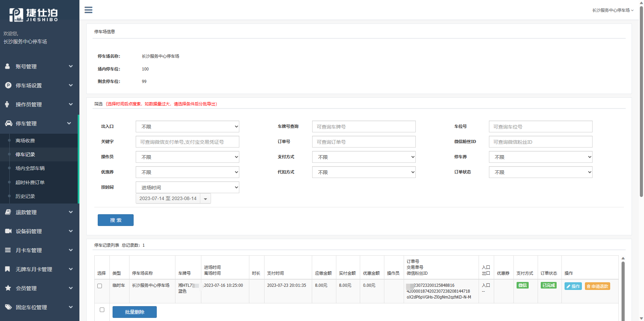644x321 pixels.
Task: Click the table scrollbar up arrow
Action: [623, 258]
